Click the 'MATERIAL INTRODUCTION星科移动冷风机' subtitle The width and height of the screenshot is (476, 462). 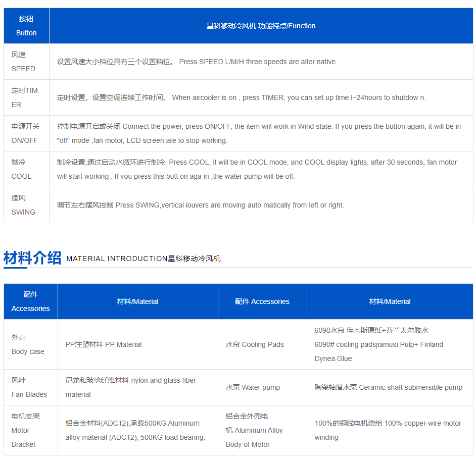click(144, 259)
